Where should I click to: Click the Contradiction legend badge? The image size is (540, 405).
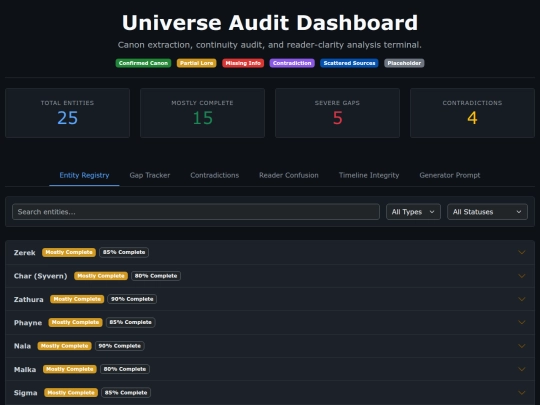point(292,63)
